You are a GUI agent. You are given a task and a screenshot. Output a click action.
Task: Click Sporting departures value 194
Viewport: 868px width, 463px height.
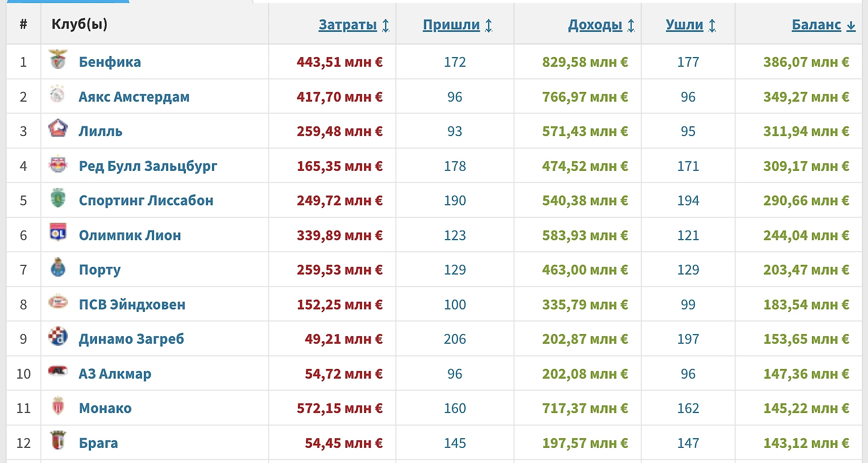[x=688, y=200]
